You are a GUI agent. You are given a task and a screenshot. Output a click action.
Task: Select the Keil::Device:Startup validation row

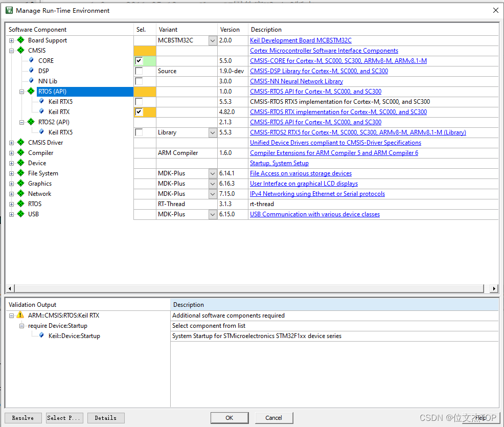click(253, 335)
